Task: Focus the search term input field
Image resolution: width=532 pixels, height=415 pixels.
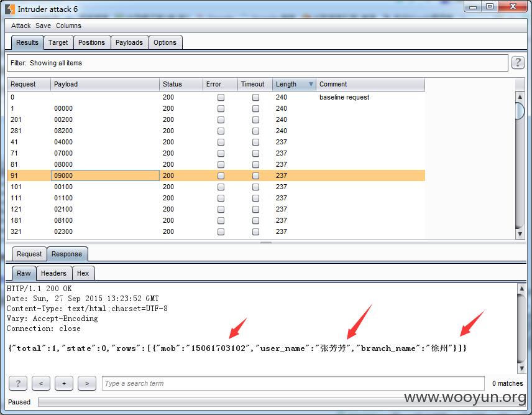Action: tap(293, 383)
